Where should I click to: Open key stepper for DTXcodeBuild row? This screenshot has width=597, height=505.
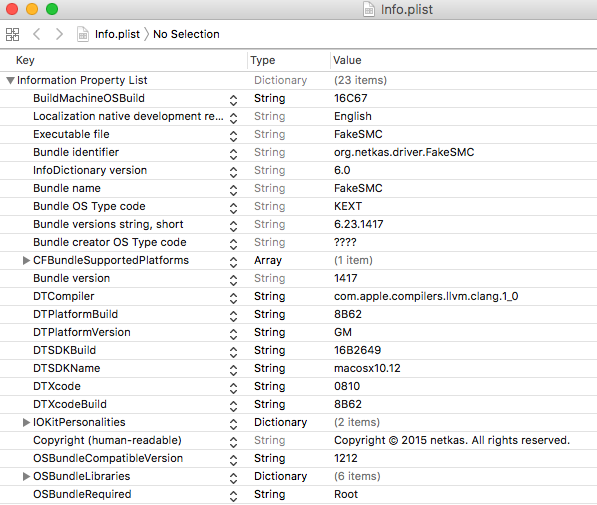pyautogui.click(x=233, y=406)
